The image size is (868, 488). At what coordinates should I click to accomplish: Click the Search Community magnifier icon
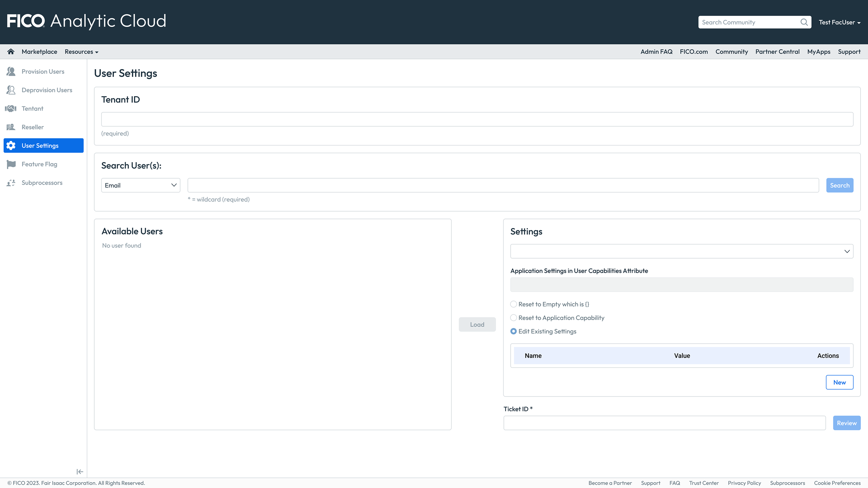(x=804, y=22)
